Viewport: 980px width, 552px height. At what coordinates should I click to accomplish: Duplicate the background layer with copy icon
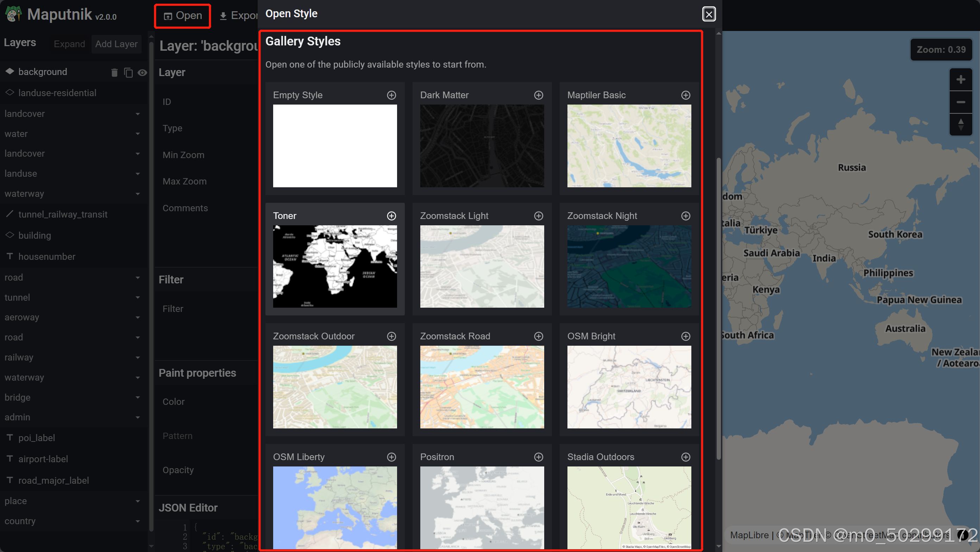pyautogui.click(x=128, y=72)
